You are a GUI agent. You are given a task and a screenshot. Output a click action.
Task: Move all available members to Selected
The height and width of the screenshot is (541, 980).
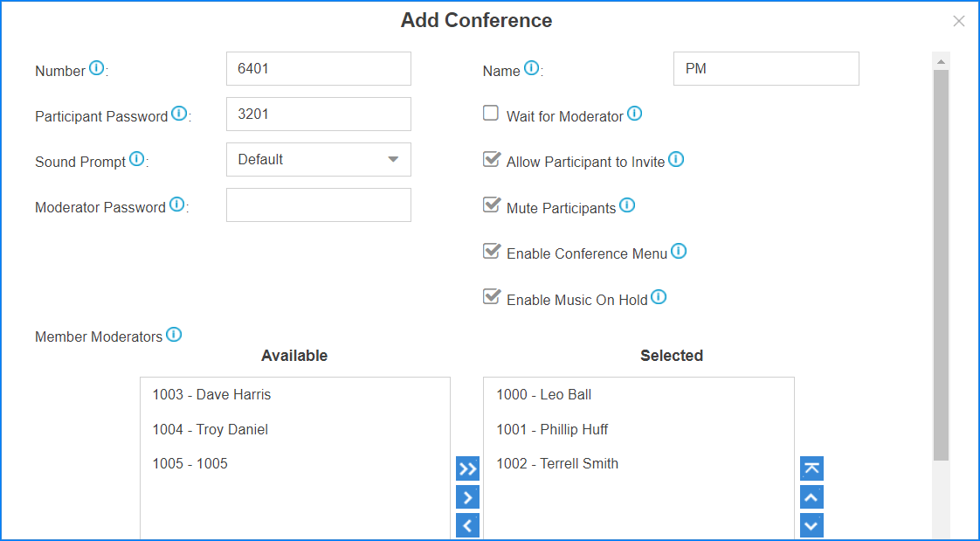[x=467, y=468]
